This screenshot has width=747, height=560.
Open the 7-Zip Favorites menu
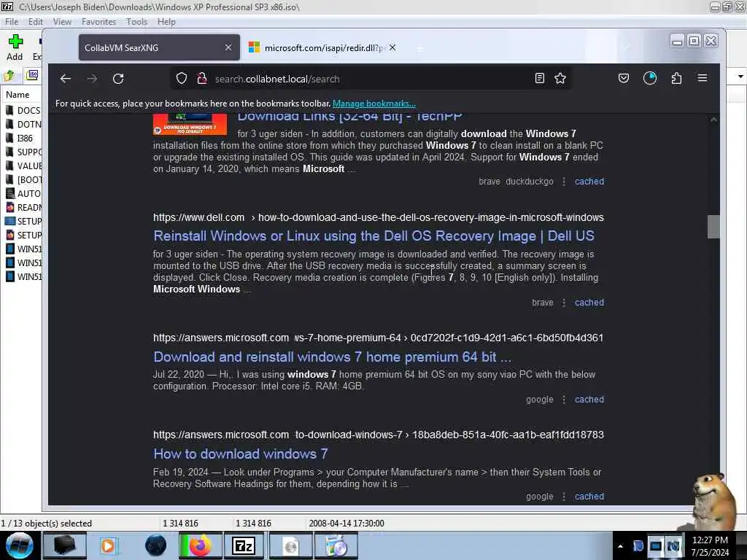[98, 22]
